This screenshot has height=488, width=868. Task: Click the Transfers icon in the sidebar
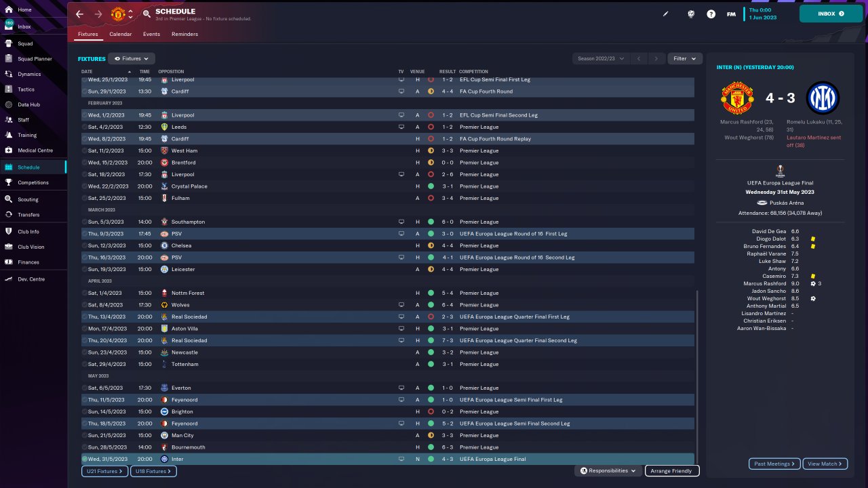tap(9, 215)
